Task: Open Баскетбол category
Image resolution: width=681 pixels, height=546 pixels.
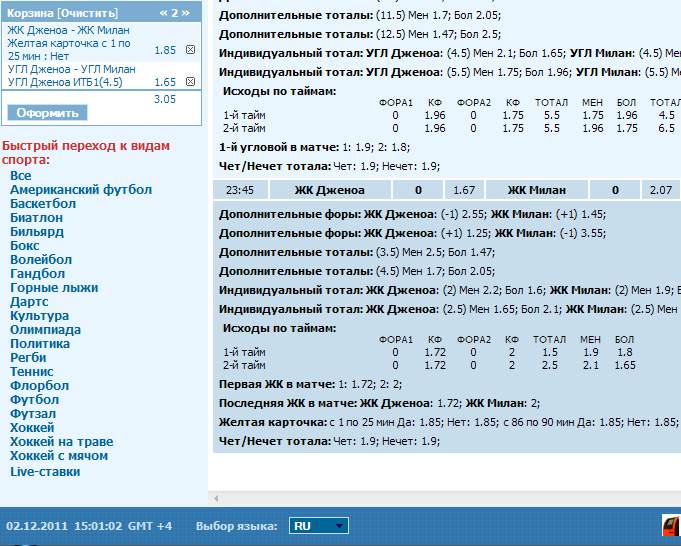Action: click(x=43, y=204)
